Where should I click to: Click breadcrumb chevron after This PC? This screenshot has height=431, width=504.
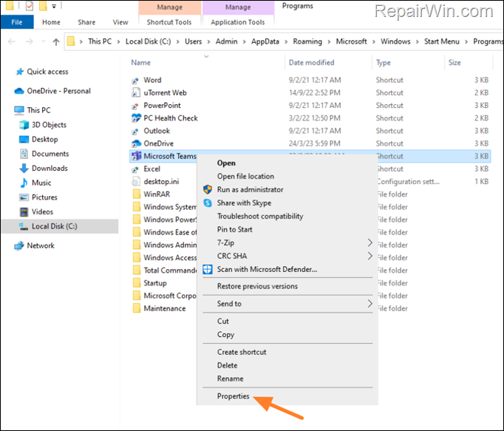pos(118,42)
